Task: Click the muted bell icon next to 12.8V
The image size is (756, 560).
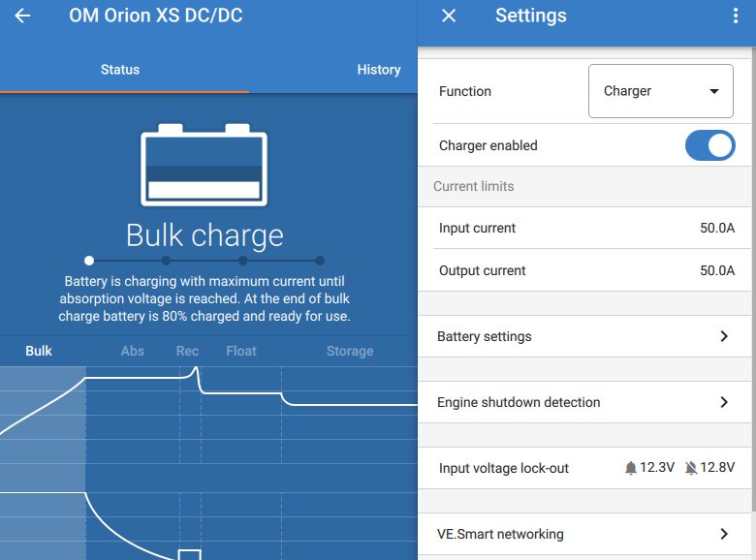Action: [691, 468]
